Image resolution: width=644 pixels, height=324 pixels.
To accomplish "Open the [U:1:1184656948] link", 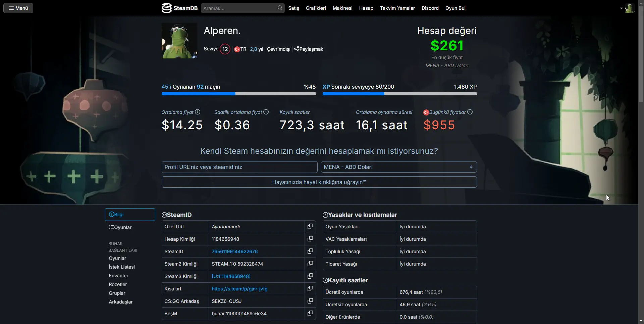I will click(231, 276).
